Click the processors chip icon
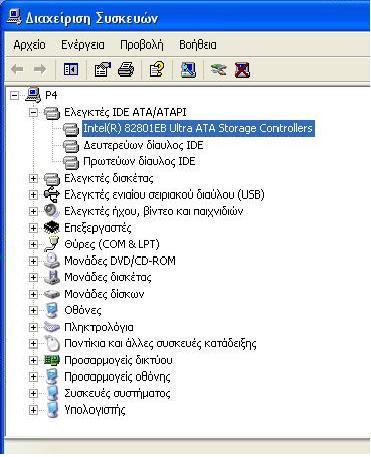 52,228
